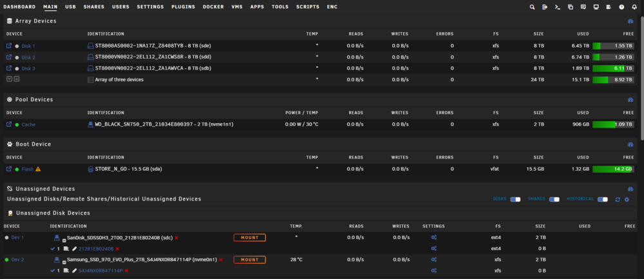644x279 pixels.
Task: Open the Dev 2 link
Action: point(17,260)
